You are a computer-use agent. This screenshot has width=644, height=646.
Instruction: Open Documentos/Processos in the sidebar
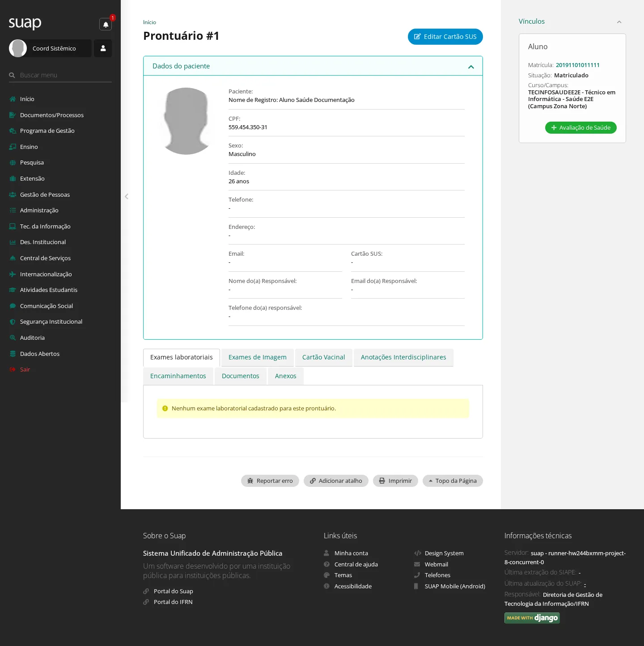click(52, 115)
